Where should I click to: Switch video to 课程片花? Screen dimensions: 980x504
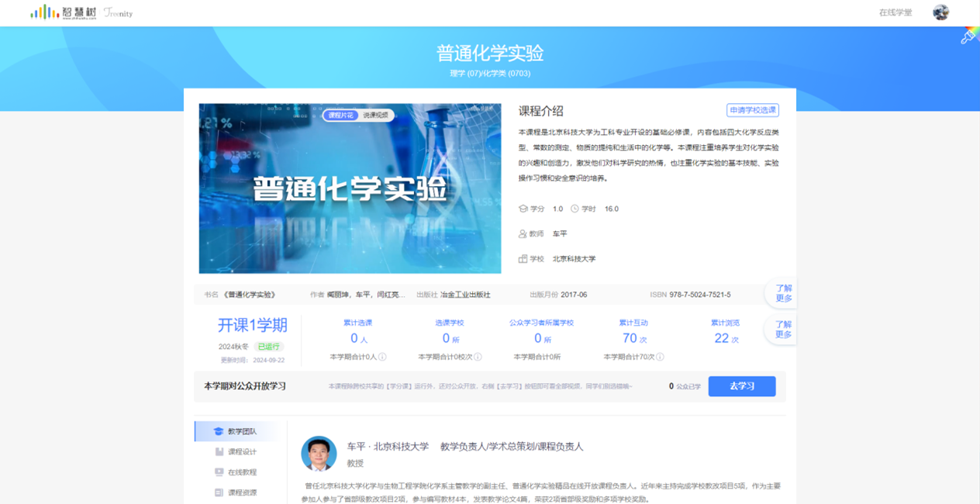[x=341, y=116]
